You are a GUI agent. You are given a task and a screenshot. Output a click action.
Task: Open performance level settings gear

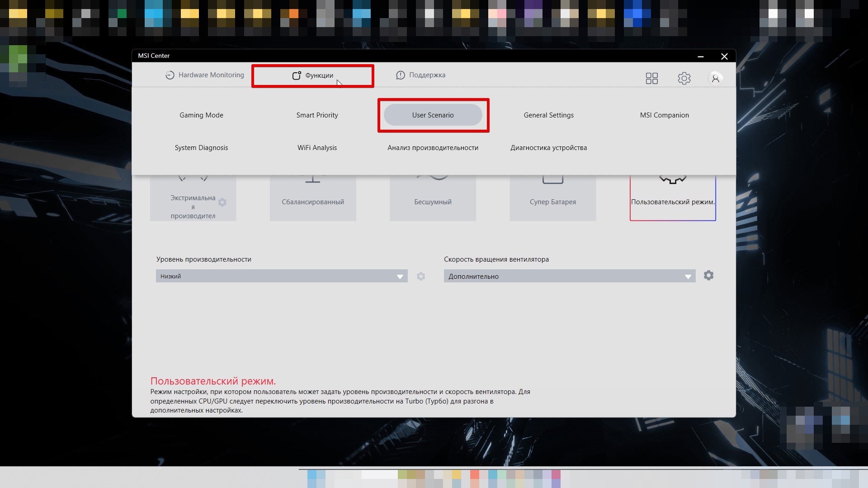pos(421,276)
